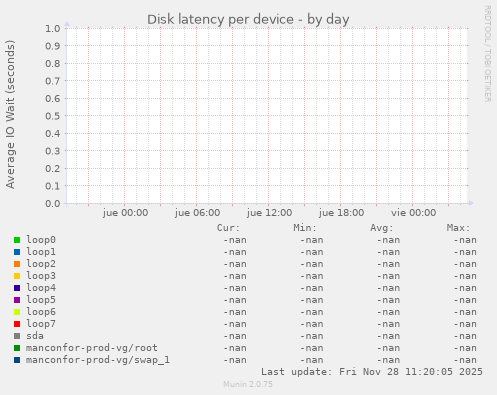The width and height of the screenshot is (497, 395).
Task: Select the loop2 legend label
Action: (41, 264)
